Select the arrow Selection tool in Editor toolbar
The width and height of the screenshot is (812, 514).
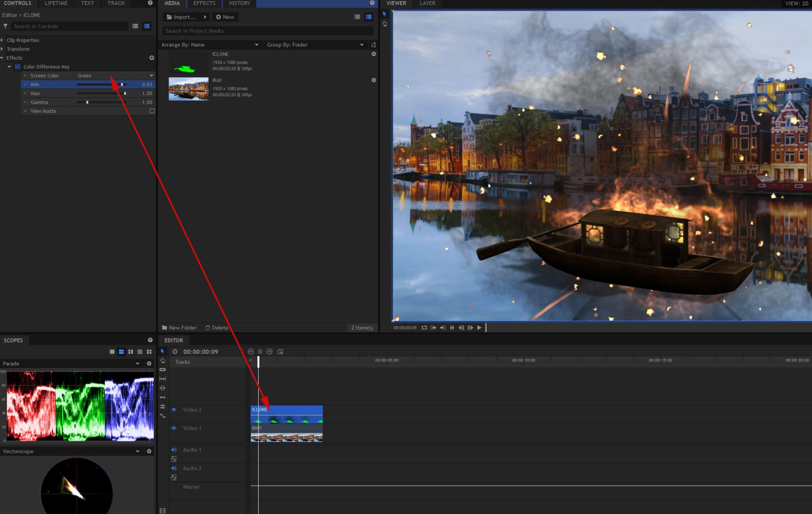tap(162, 351)
